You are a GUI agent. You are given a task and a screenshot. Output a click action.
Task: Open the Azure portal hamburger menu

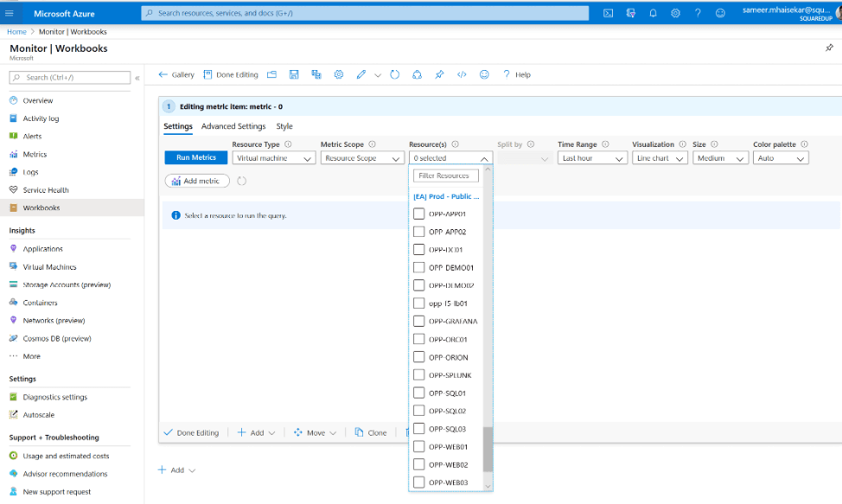(x=10, y=14)
